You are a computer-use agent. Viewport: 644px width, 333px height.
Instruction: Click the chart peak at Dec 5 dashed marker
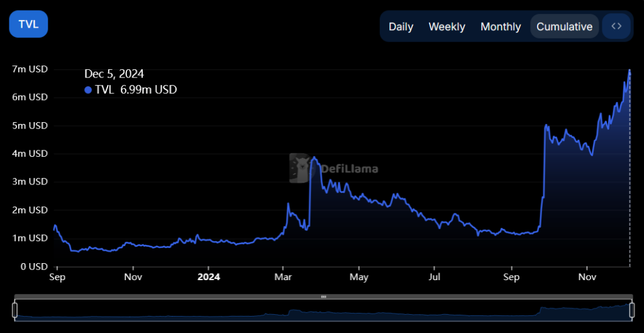point(630,70)
